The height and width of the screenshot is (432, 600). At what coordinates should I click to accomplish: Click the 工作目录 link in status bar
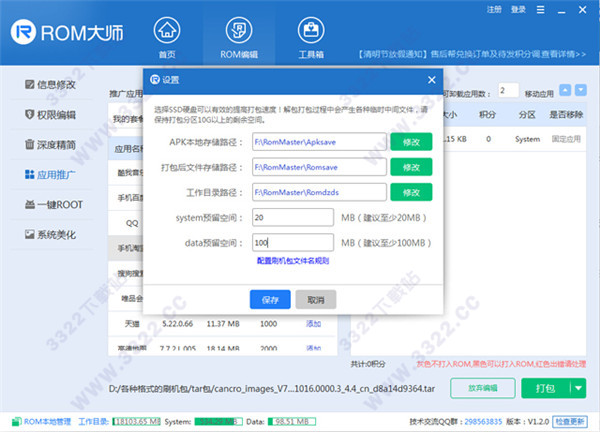(94, 422)
